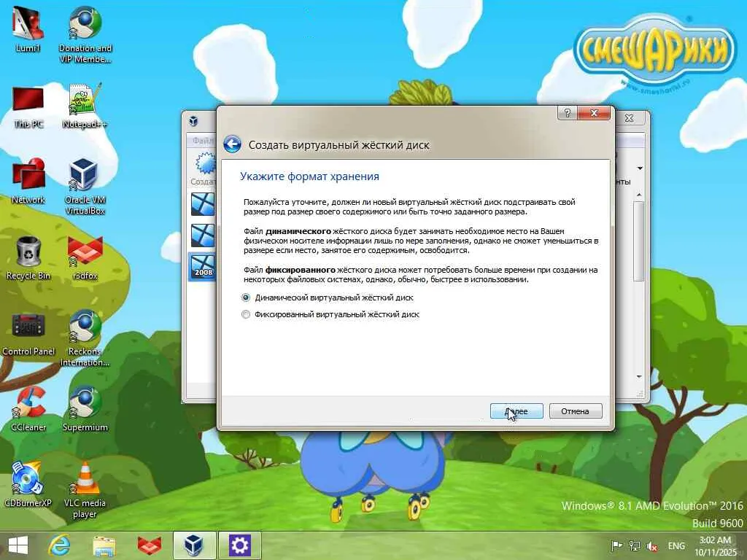Switch to VirtualBox taskbar button
The height and width of the screenshot is (560, 747).
[194, 545]
